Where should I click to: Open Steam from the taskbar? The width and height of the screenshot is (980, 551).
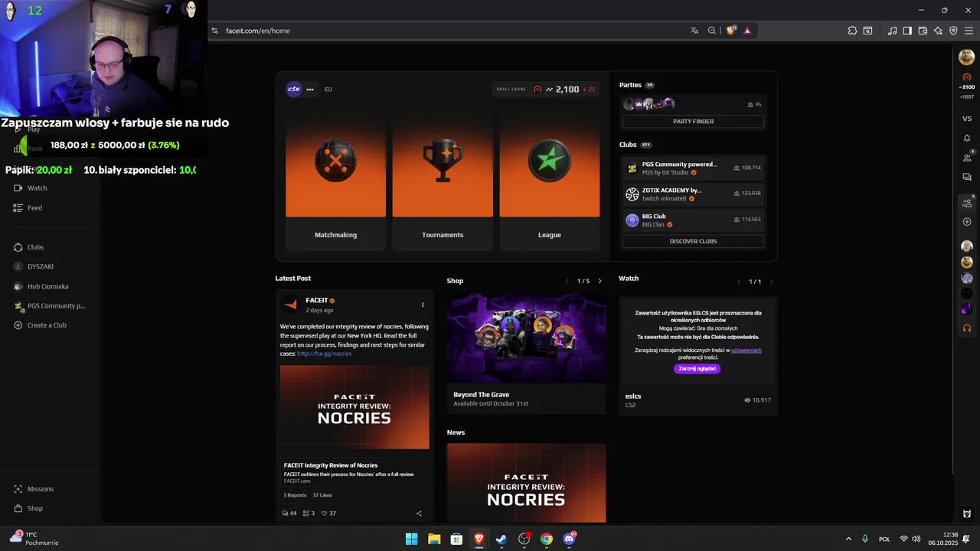501,539
